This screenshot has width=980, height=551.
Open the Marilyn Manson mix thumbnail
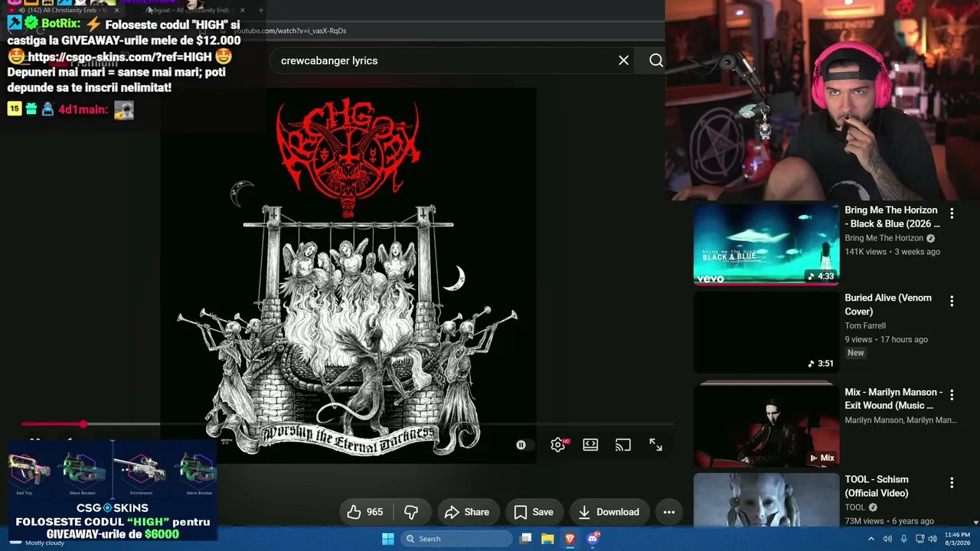(x=766, y=426)
